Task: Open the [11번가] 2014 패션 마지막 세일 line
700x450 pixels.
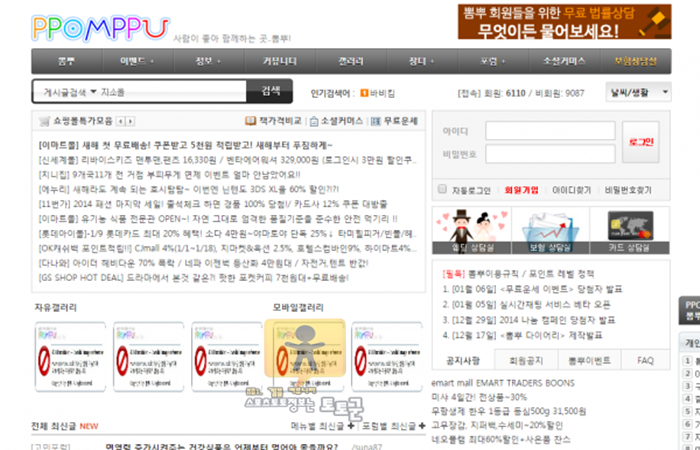Action: click(213, 204)
